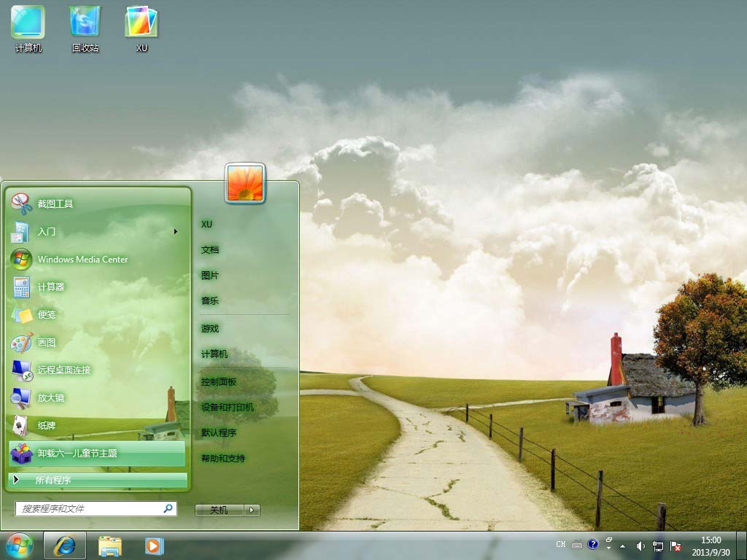Show hidden icons in the system tray

[622, 545]
